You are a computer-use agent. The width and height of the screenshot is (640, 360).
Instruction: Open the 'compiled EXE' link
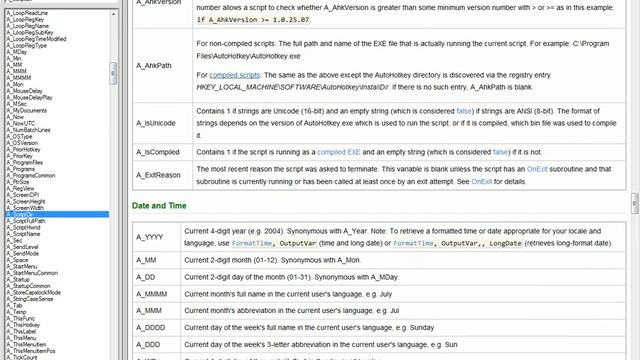point(338,152)
